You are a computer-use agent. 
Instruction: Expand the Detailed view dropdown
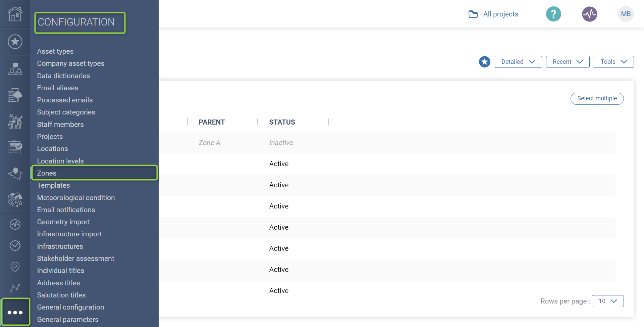[x=518, y=62]
